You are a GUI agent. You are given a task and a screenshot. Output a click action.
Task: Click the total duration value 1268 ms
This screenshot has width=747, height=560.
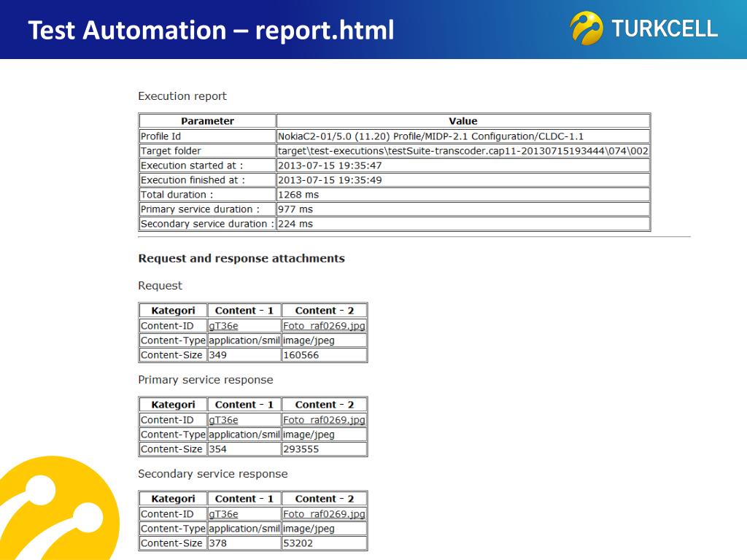tap(298, 195)
